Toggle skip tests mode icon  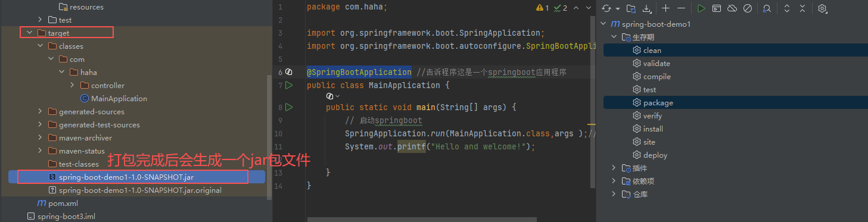coord(747,8)
